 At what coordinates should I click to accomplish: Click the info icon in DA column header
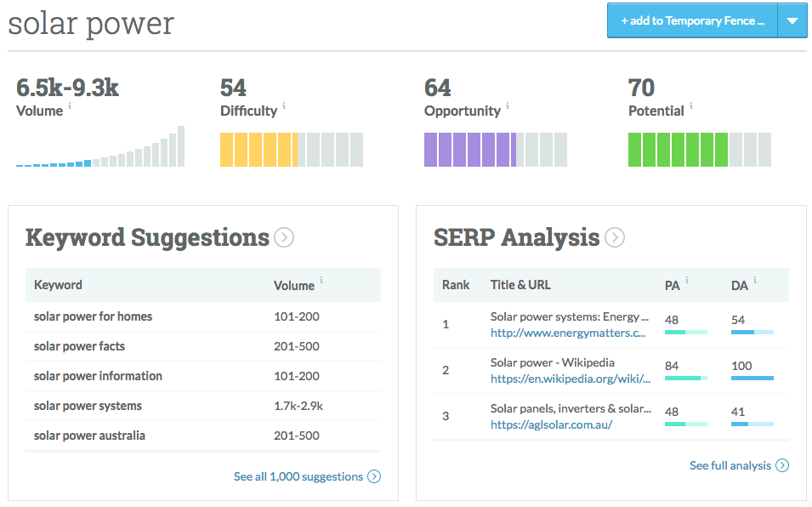pos(754,281)
